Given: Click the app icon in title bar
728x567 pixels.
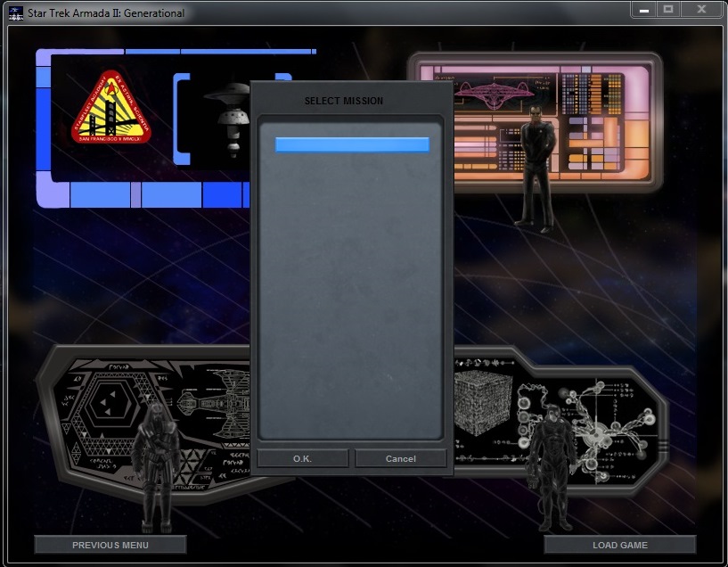Looking at the screenshot, I should click(16, 13).
